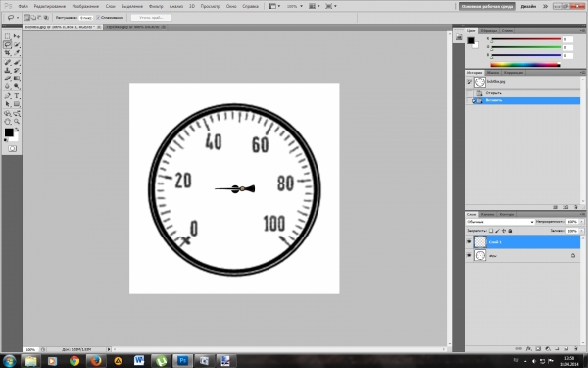Viewport: 588px width, 368px height.
Task: Toggle Lock transparent pixels in the Layers panel
Action: click(x=491, y=231)
